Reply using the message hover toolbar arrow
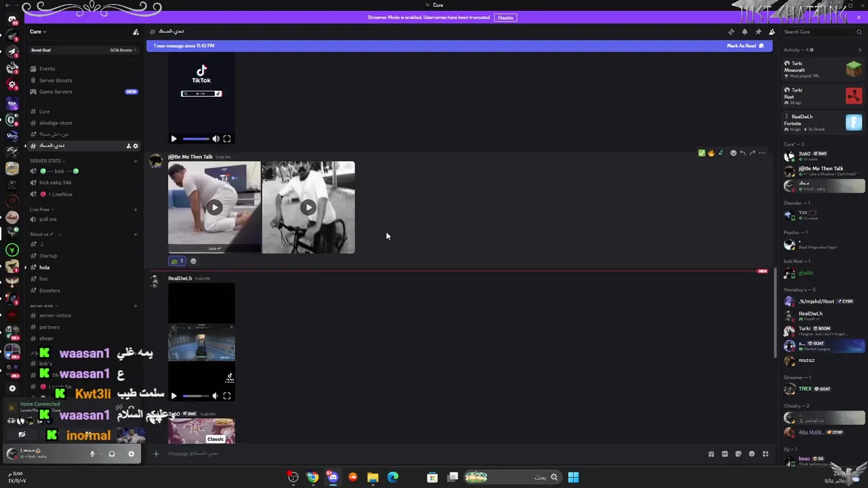The height and width of the screenshot is (488, 868). [743, 153]
